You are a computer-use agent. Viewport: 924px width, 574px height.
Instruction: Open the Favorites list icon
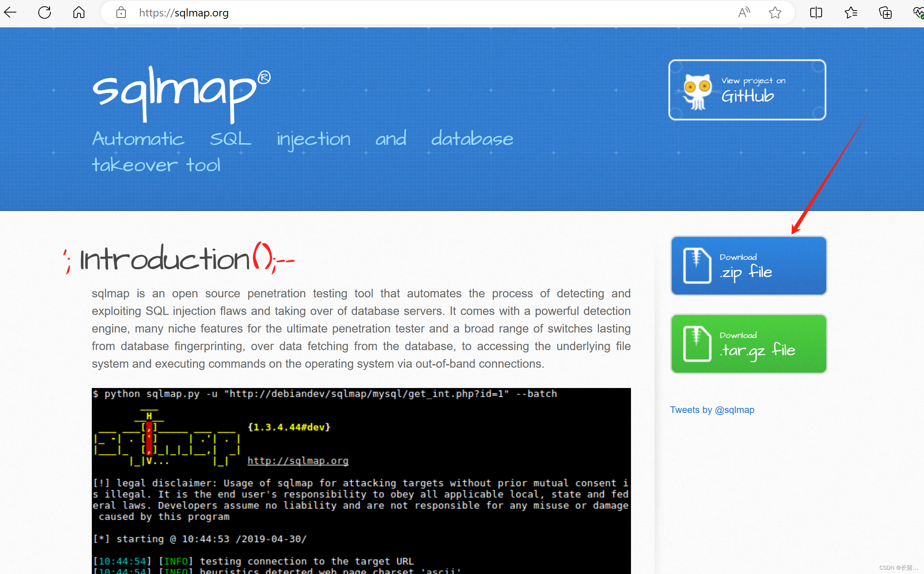pyautogui.click(x=851, y=13)
